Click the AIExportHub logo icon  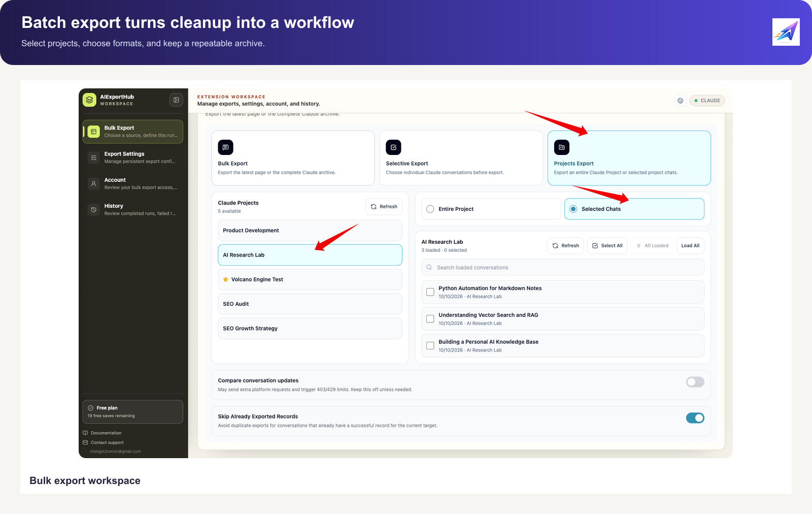(89, 100)
